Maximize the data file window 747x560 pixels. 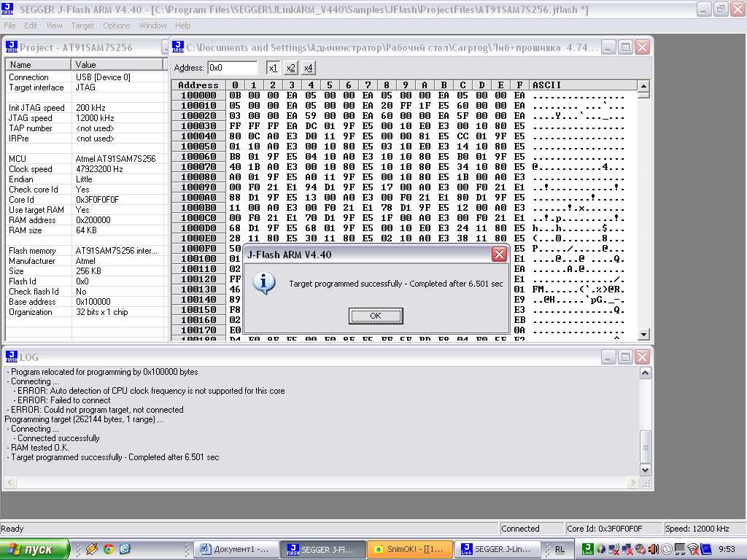click(x=625, y=47)
